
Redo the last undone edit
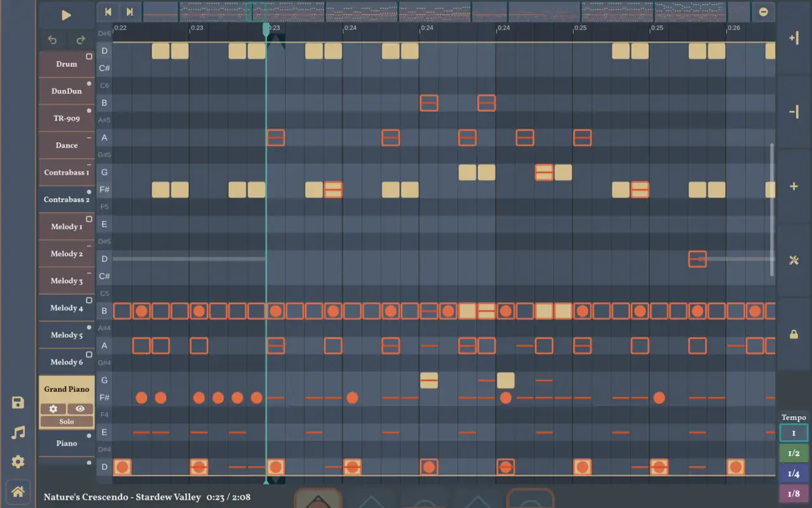[81, 40]
